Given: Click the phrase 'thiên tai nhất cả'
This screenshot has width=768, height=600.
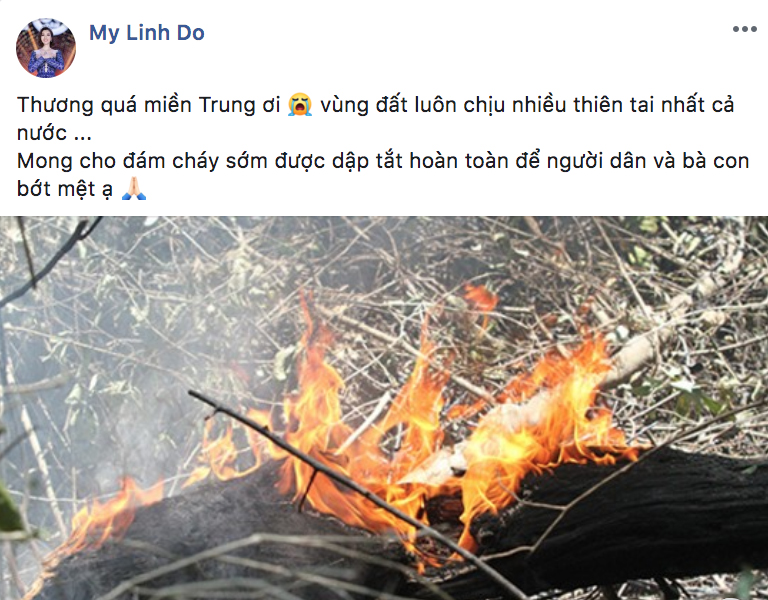Looking at the screenshot, I should (x=654, y=105).
